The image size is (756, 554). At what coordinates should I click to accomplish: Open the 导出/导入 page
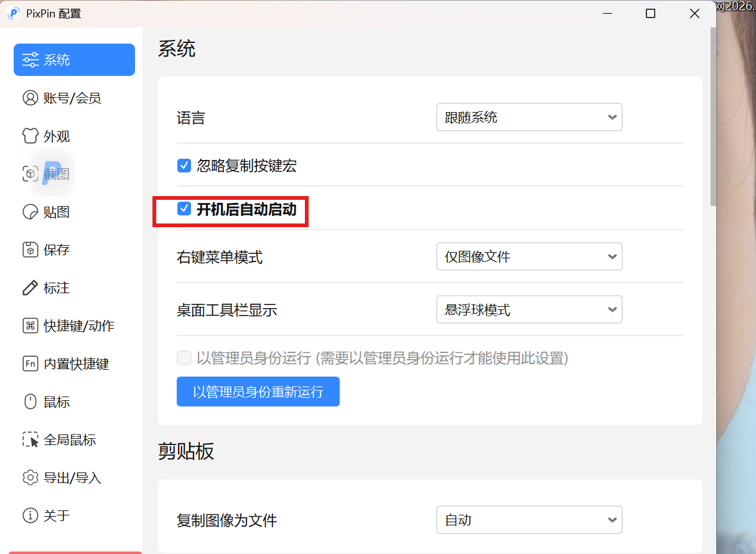tap(74, 477)
